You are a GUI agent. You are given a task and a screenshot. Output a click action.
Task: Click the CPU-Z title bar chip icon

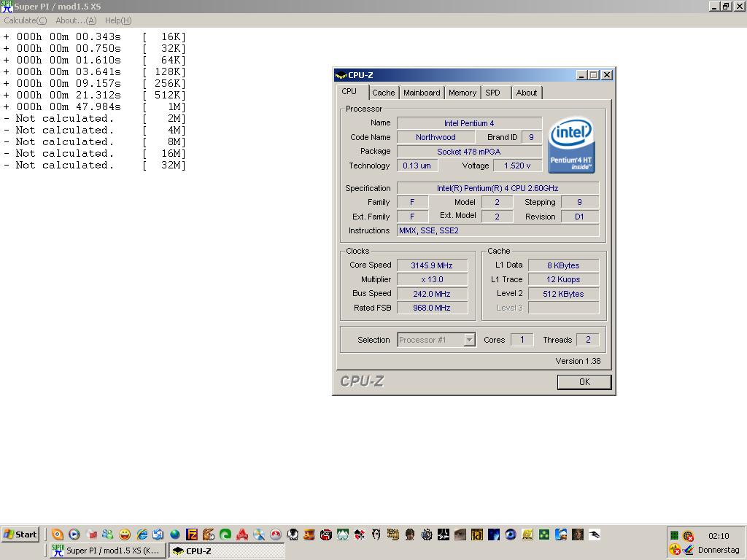pos(341,75)
